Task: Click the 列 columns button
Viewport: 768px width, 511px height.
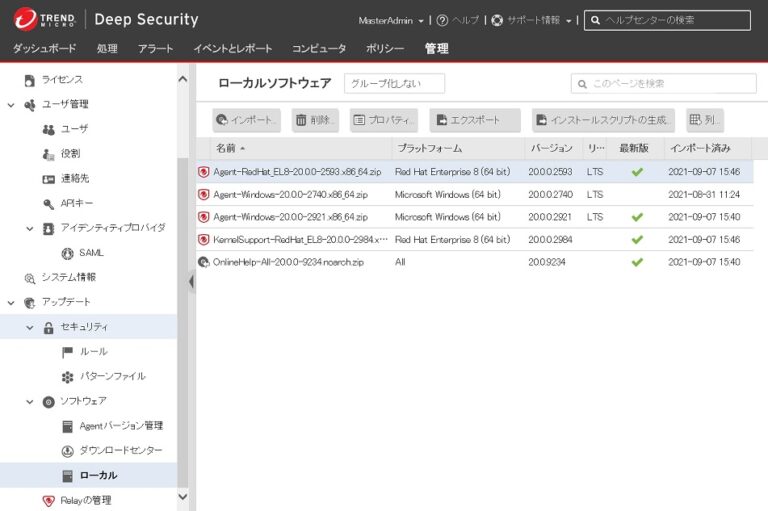Action: point(705,120)
